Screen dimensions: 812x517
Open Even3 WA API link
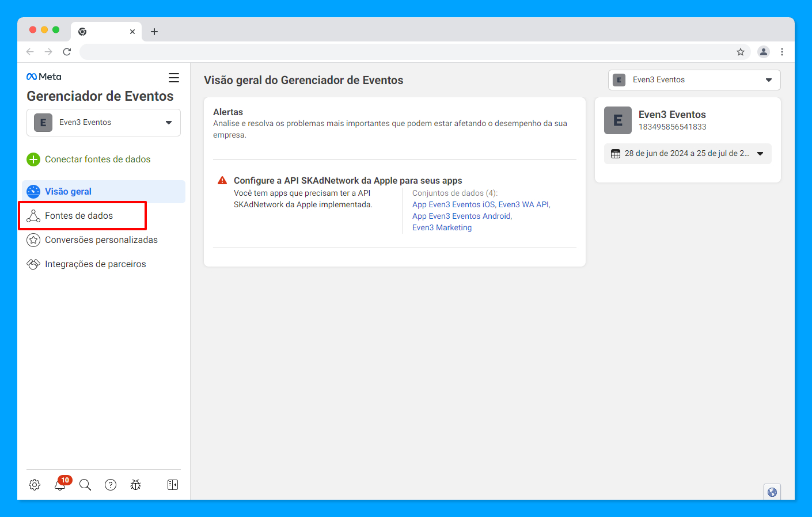tap(523, 204)
